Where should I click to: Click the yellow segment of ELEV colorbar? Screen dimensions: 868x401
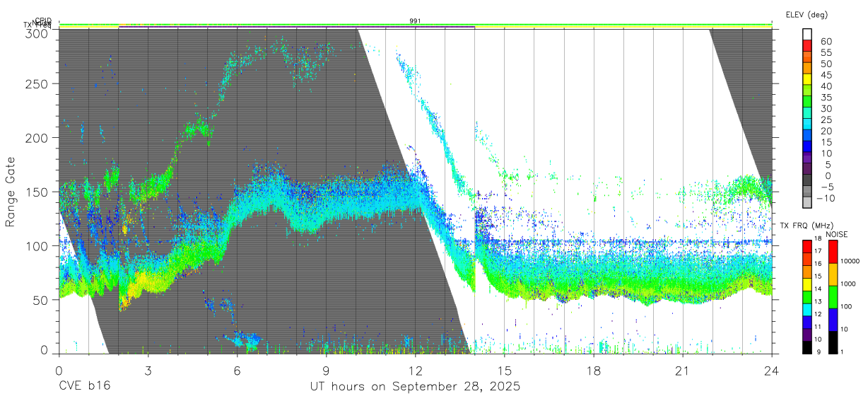point(807,79)
